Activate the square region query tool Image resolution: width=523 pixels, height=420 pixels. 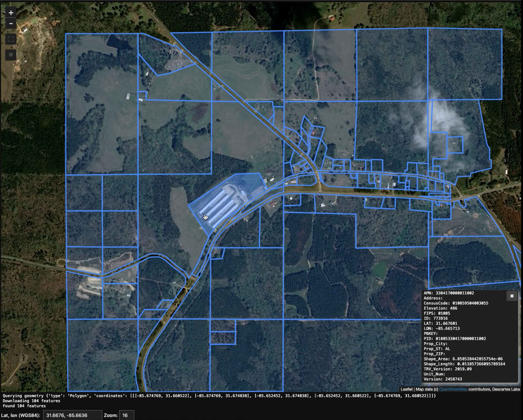click(10, 54)
